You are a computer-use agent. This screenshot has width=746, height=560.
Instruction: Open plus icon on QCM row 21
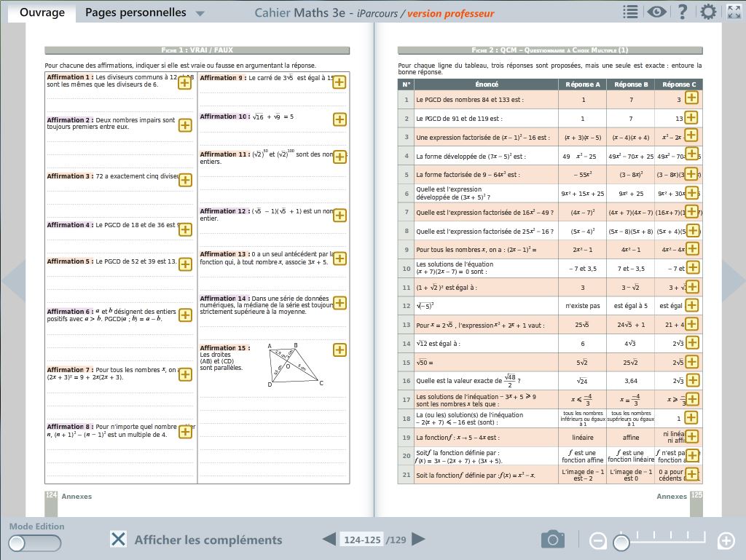click(x=692, y=474)
